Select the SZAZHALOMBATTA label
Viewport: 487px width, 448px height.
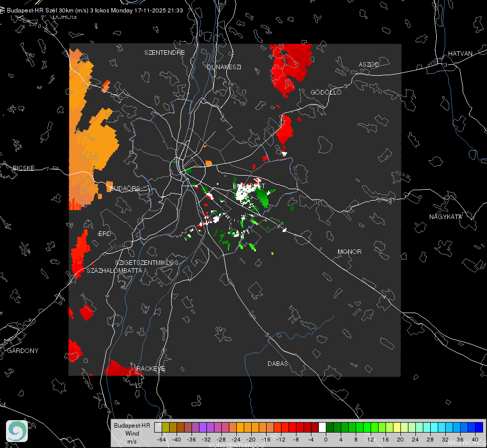pos(114,270)
